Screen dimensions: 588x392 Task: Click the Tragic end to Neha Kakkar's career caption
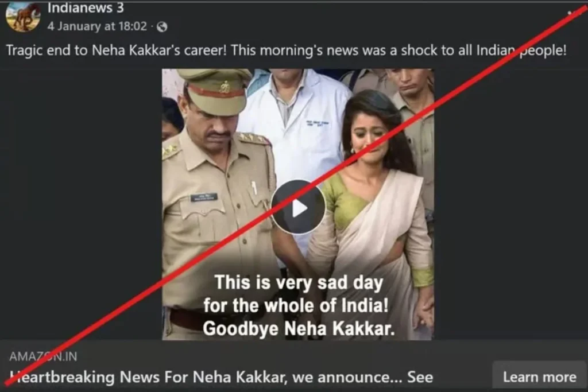(x=286, y=50)
